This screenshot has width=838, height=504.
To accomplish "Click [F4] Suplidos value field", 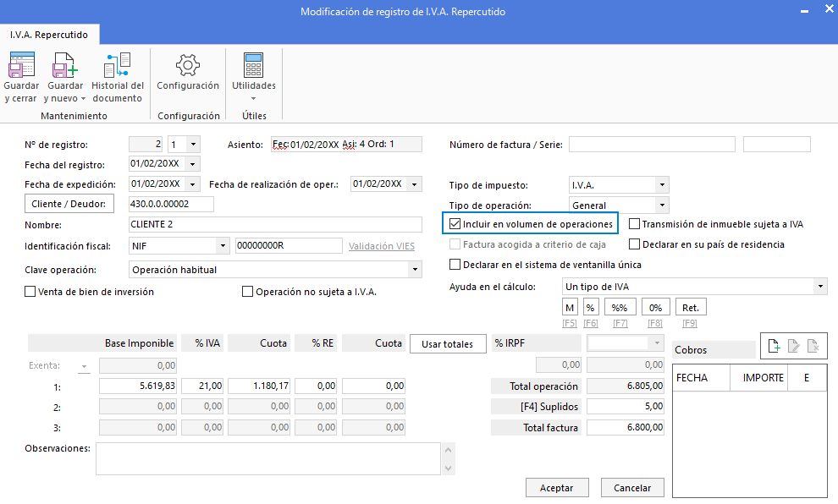I will click(x=626, y=406).
